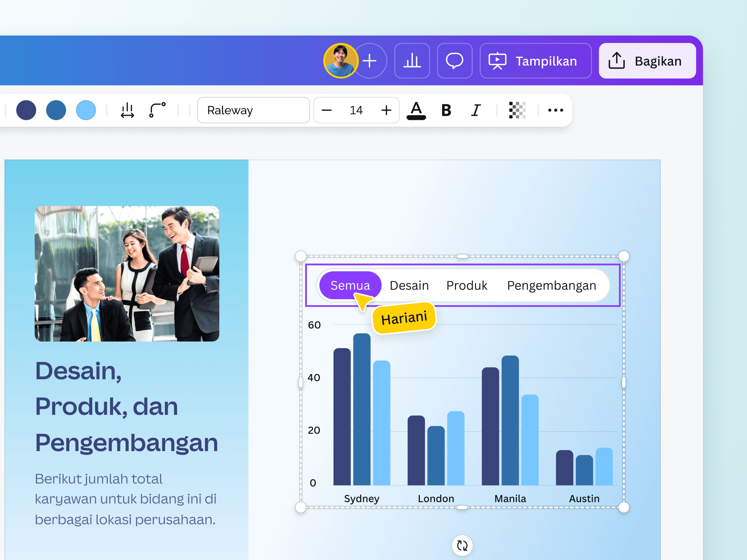Image resolution: width=747 pixels, height=560 pixels.
Task: Open the three-dots overflow menu in the toolbar
Action: tap(555, 110)
